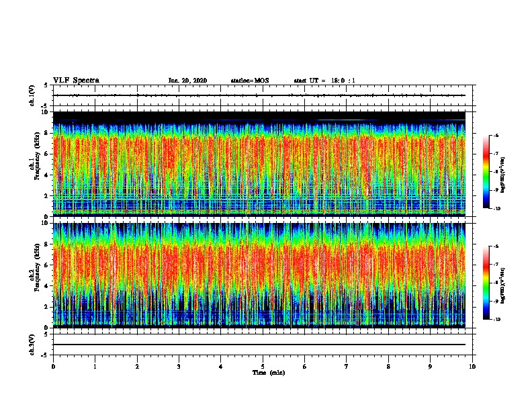This screenshot has height=411, width=532.
Task: Click the ch.2 frequency tick label "2"
Action: point(47,307)
